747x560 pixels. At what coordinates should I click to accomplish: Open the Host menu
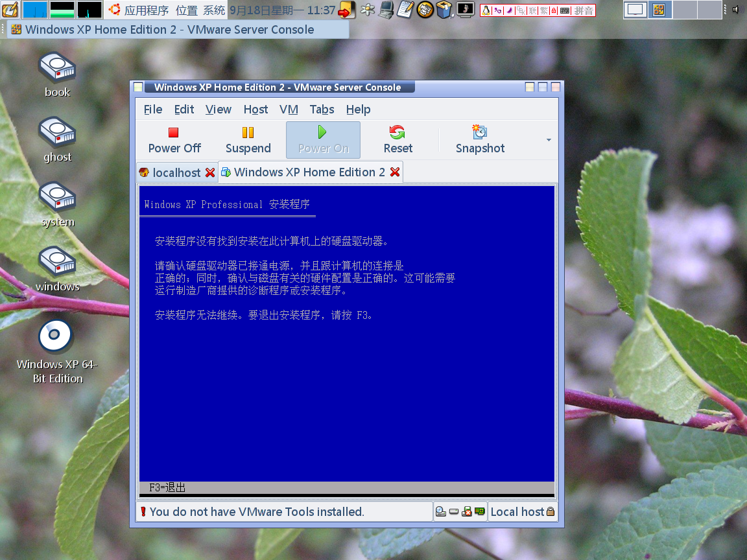point(256,110)
